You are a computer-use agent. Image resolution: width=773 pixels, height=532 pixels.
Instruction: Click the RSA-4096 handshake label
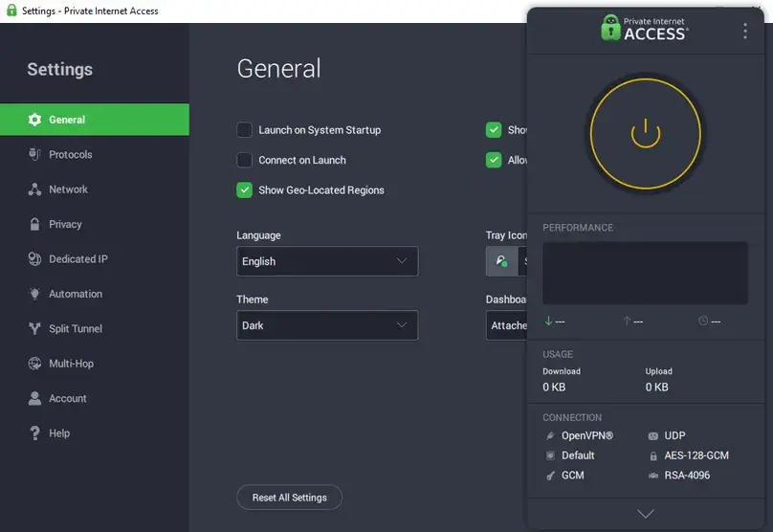tap(687, 476)
